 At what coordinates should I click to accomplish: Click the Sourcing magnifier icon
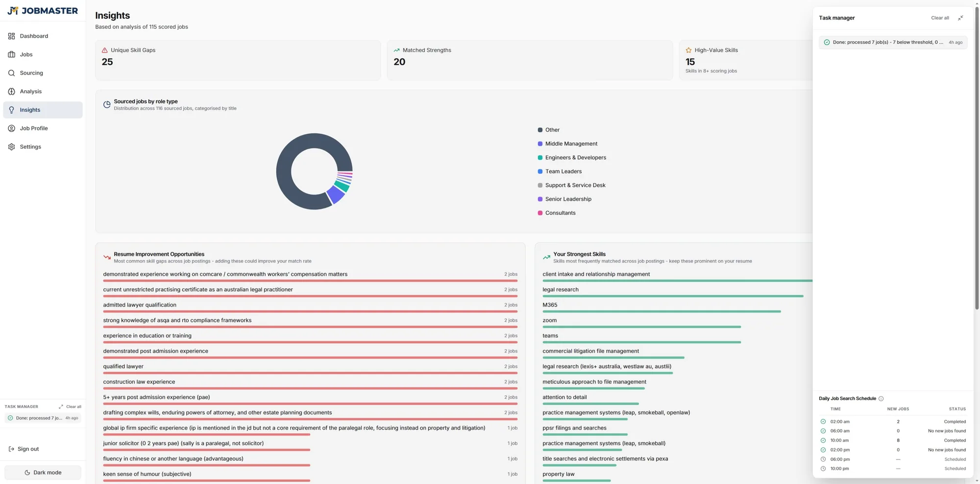[11, 73]
